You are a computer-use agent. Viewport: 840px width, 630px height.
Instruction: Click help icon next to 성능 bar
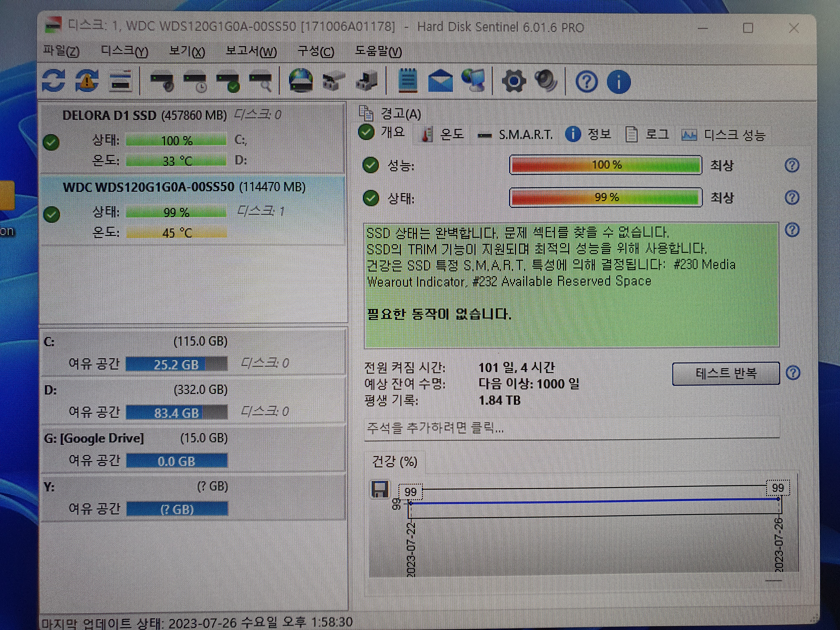(792, 165)
